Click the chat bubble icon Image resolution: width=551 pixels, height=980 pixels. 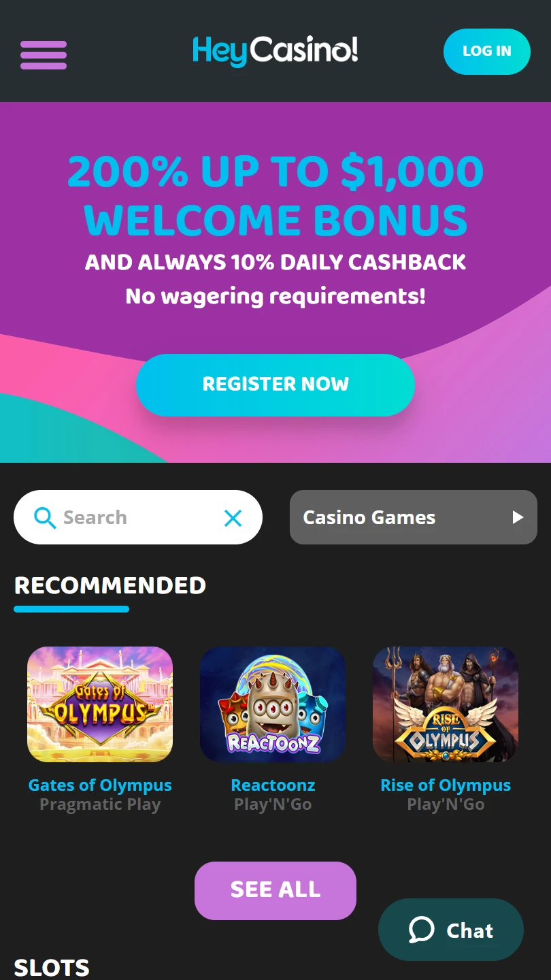[421, 930]
